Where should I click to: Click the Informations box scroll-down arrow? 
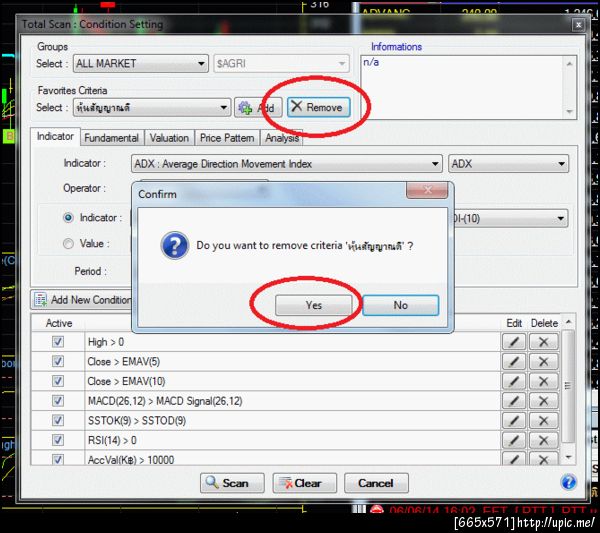pyautogui.click(x=569, y=111)
